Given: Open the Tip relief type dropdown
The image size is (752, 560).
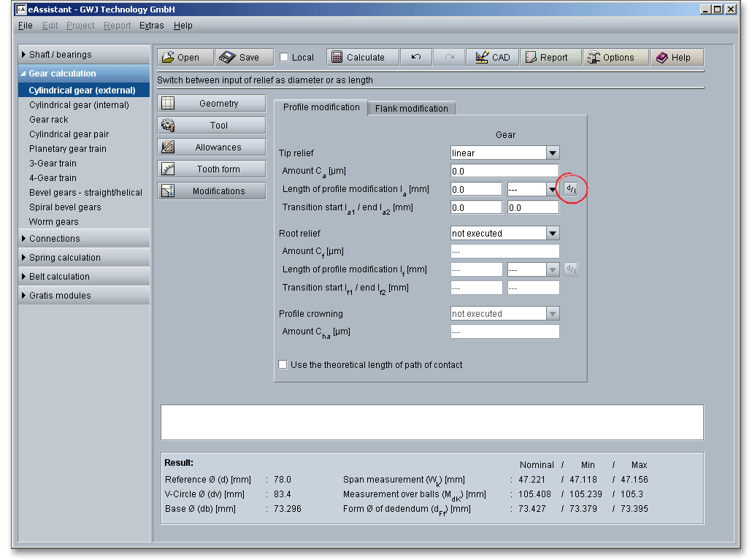Looking at the screenshot, I should point(553,153).
